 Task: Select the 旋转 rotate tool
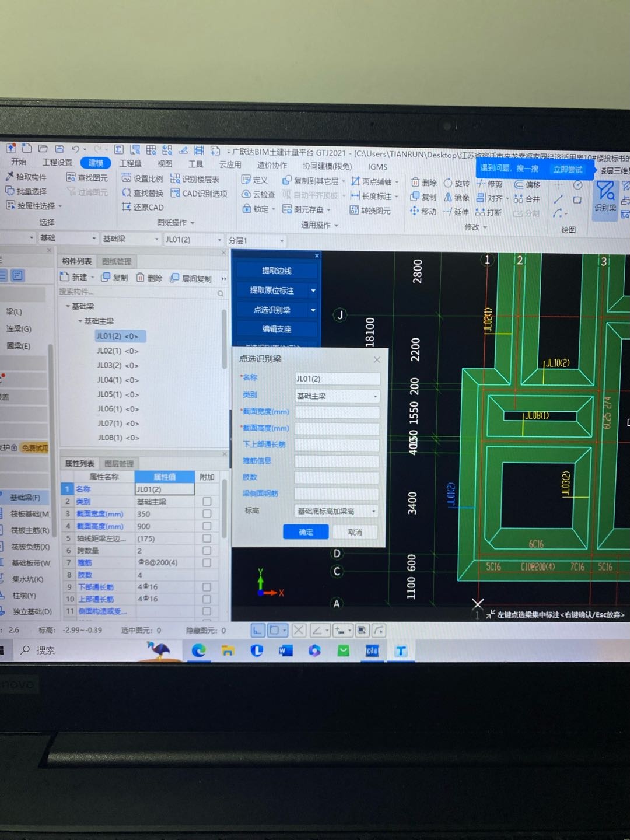click(457, 183)
